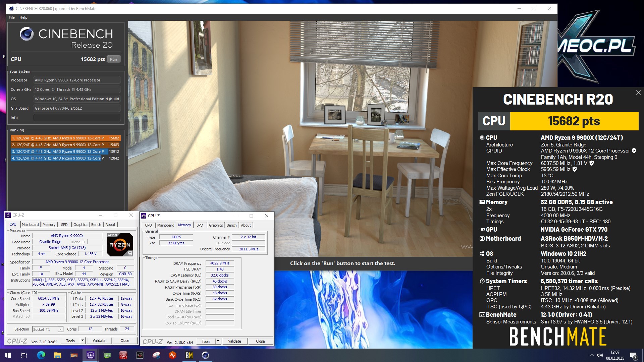This screenshot has height=362, width=644.
Task: Click CPU-Z title icon in left window
Action: pos(9,215)
